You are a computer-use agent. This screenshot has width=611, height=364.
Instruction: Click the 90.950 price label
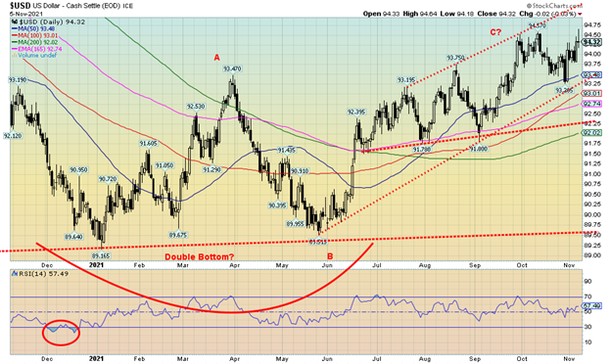(x=78, y=169)
